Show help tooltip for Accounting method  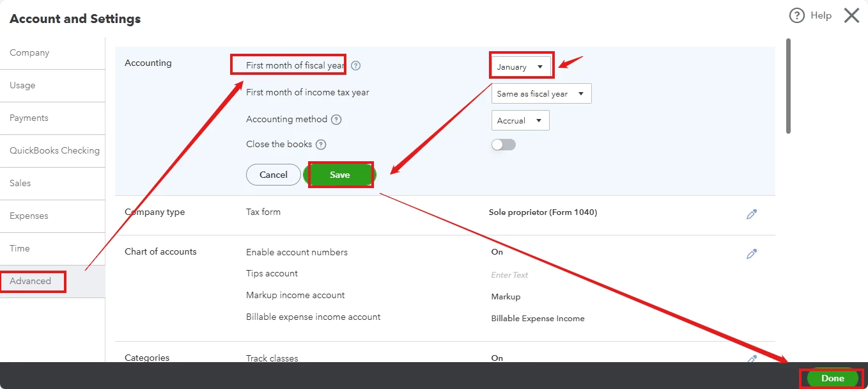(x=336, y=120)
